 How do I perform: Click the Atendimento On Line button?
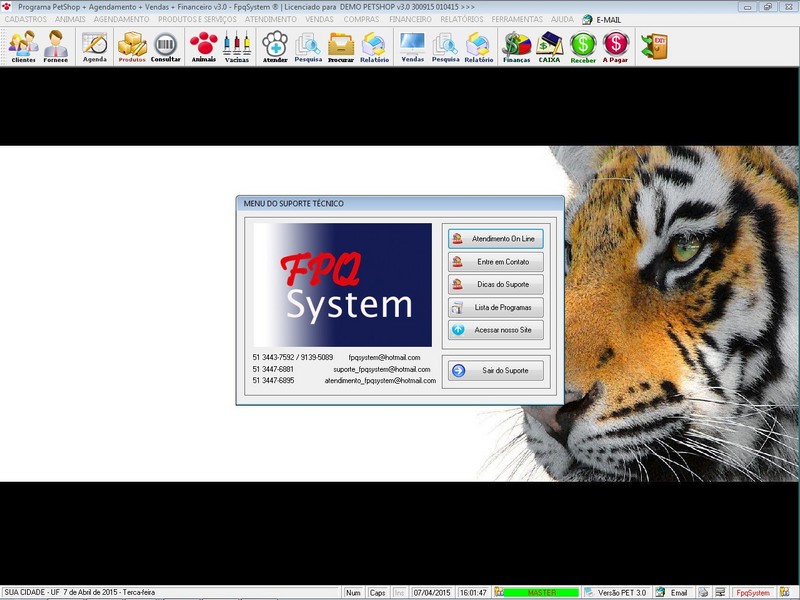click(496, 239)
